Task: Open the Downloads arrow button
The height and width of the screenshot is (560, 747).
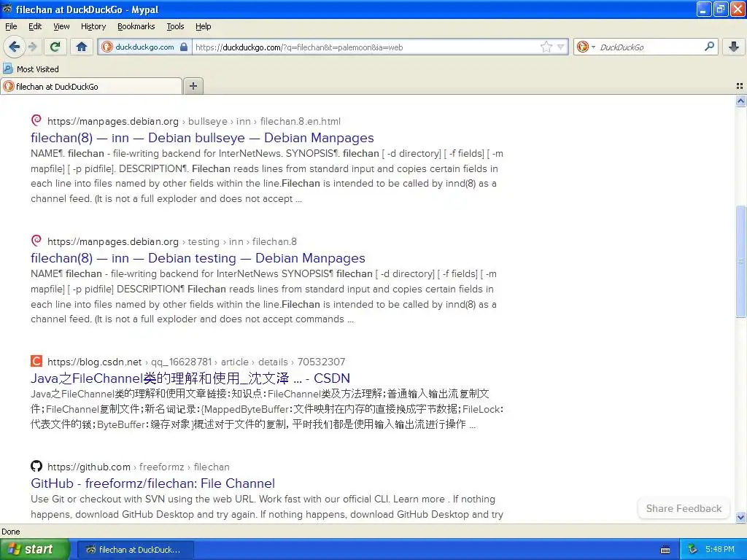Action: click(x=734, y=47)
